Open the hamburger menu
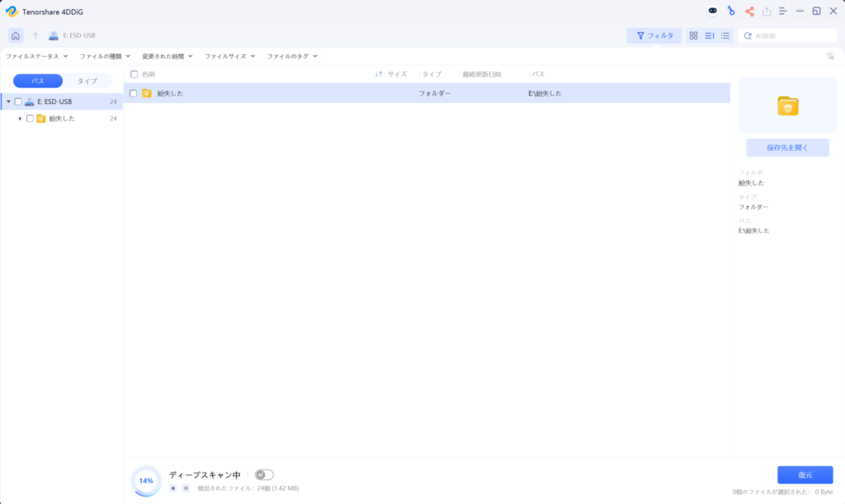This screenshot has width=845, height=504. point(783,12)
